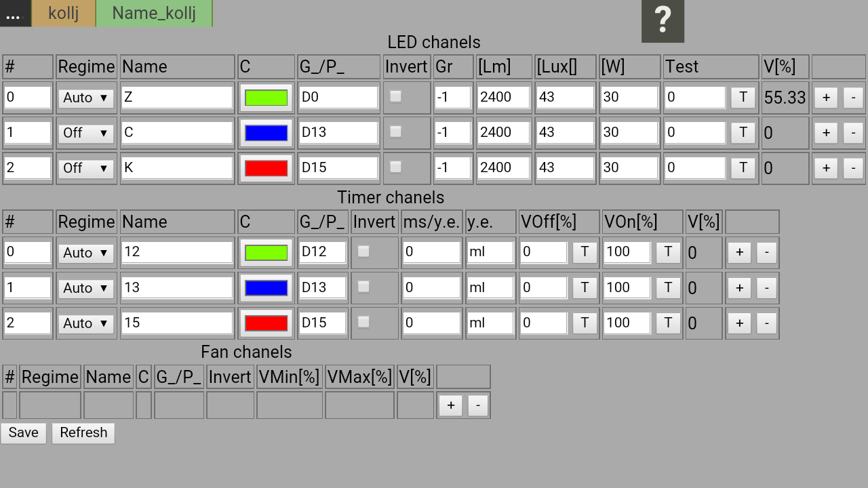Open Regime dropdown for LED channel C
Viewport: 868px width, 488px height.
(85, 133)
